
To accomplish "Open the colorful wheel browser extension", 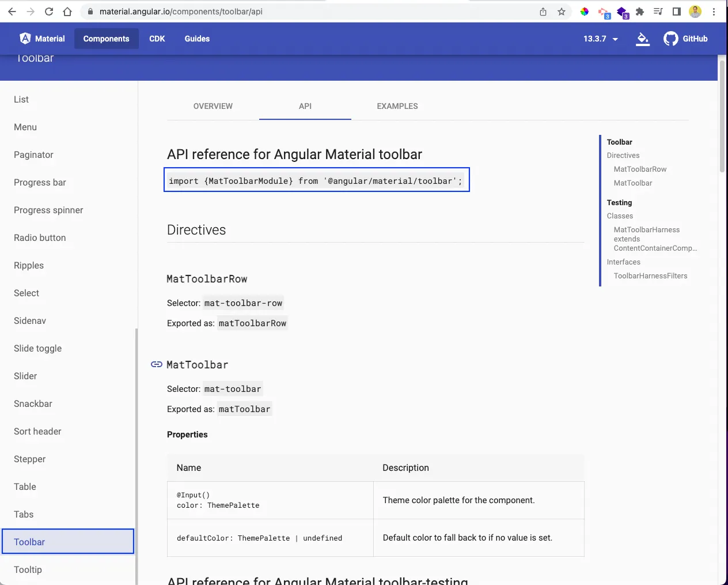I will [585, 12].
